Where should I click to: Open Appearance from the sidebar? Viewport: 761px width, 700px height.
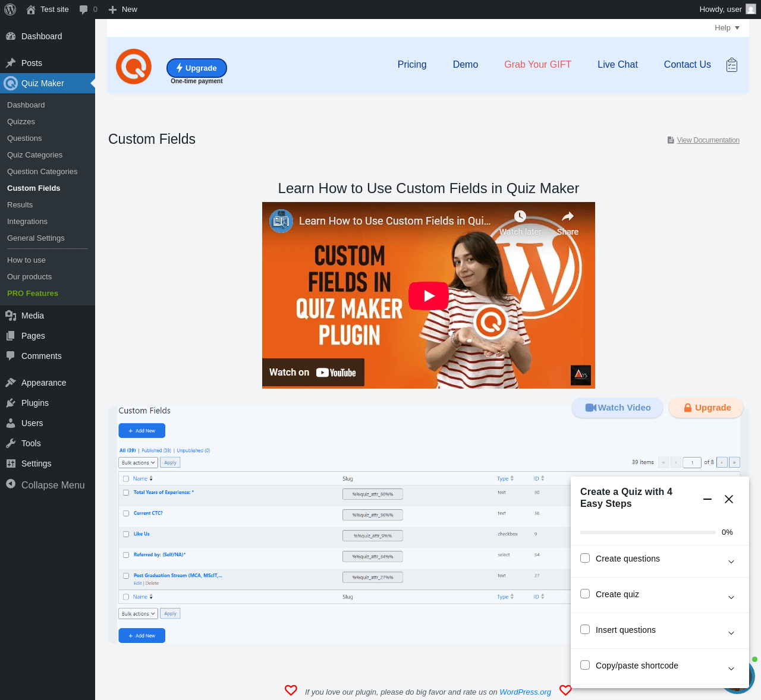(48, 383)
